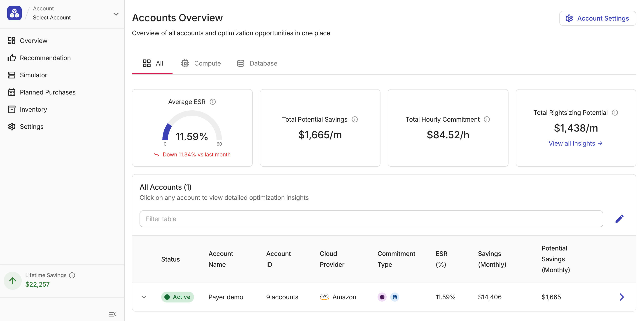
Task: Click the $14,406 savings cell
Action: click(490, 297)
